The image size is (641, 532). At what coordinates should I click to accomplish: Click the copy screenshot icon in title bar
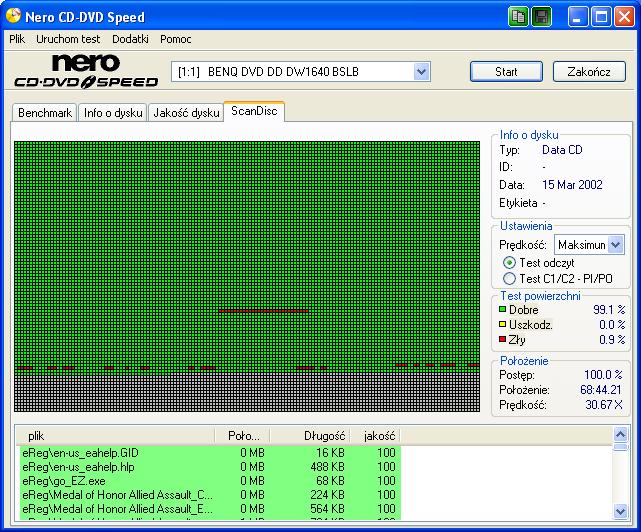518,17
